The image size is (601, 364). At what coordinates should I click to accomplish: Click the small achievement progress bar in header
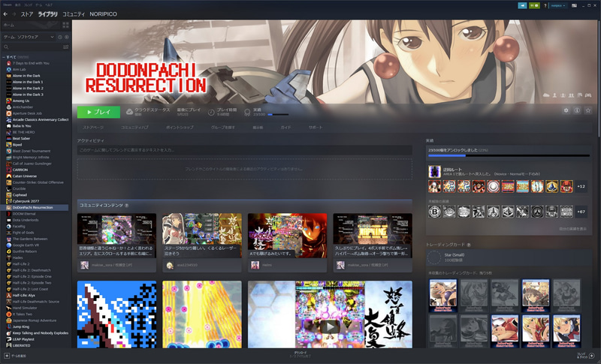coord(278,114)
